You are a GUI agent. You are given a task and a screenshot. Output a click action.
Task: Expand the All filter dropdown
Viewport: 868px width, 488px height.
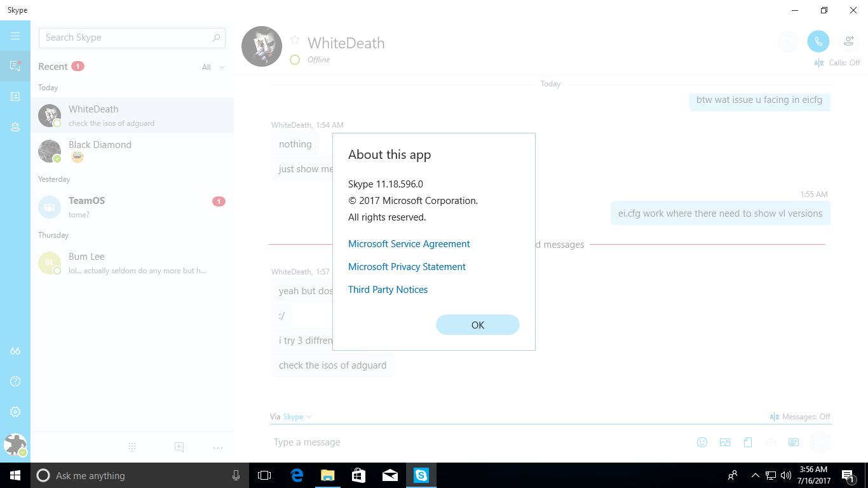click(214, 67)
